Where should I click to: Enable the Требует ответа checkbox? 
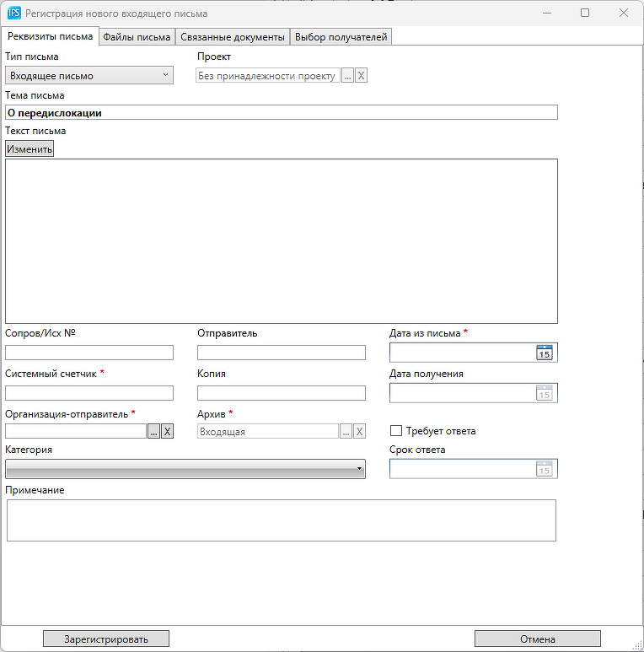coord(396,431)
